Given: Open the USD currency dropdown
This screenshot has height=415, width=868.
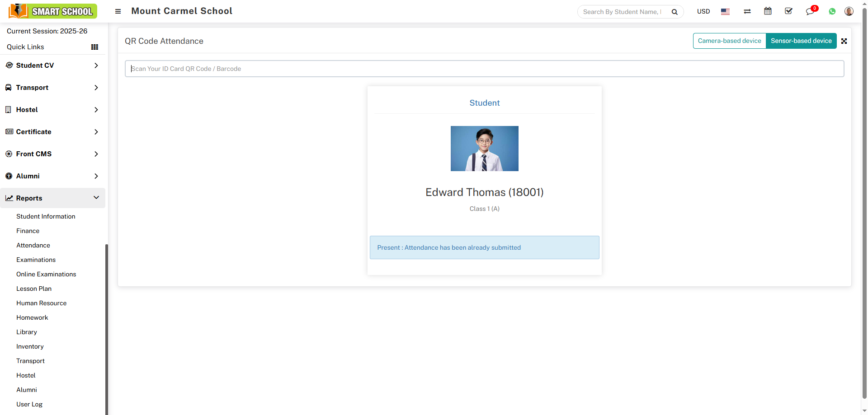Looking at the screenshot, I should (703, 11).
